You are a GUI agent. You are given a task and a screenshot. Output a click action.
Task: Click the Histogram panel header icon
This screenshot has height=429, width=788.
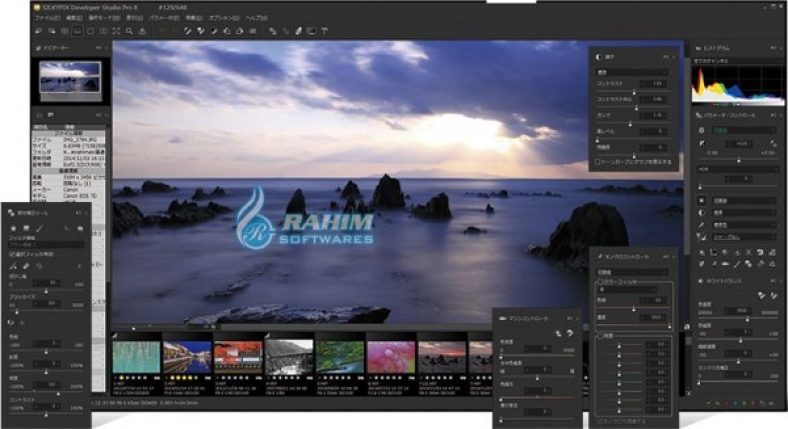[698, 47]
